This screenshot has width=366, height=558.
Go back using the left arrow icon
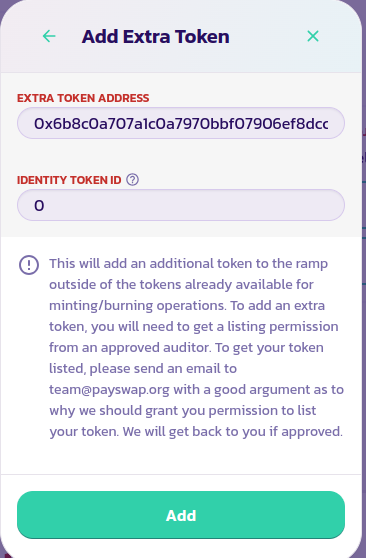coord(49,36)
